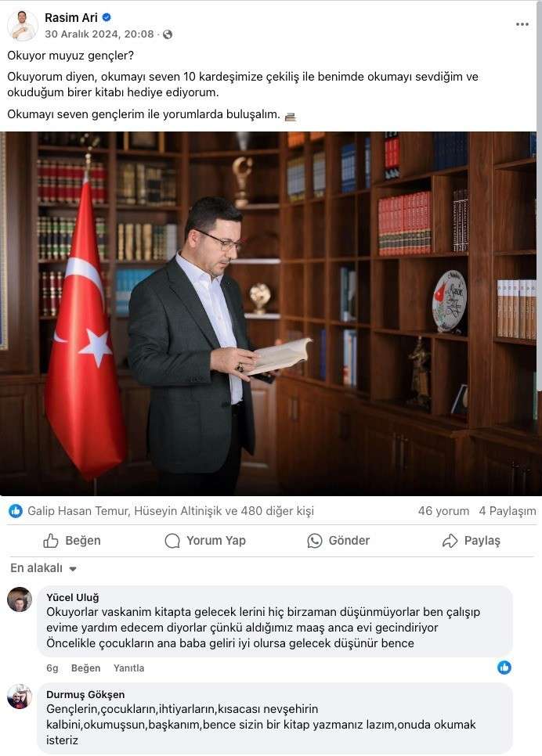The width and height of the screenshot is (542, 756).
Task: Click Yanıtla under Yücel Uluğ's comment
Action: click(129, 668)
